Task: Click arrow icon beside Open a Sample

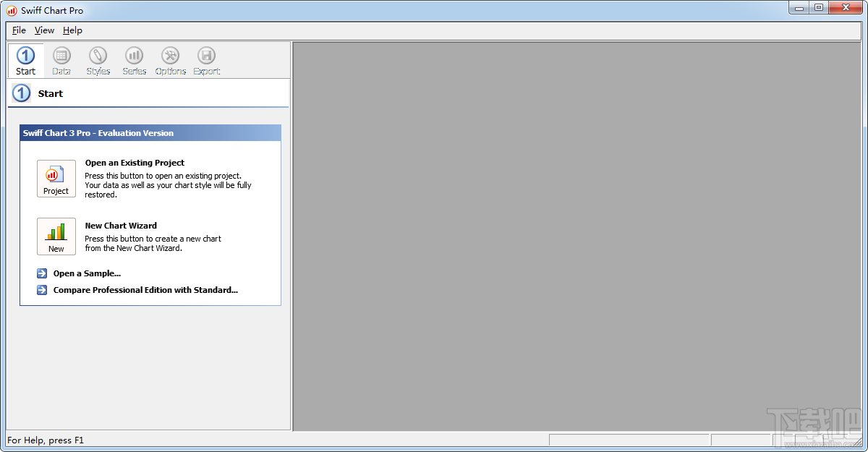Action: pos(42,273)
